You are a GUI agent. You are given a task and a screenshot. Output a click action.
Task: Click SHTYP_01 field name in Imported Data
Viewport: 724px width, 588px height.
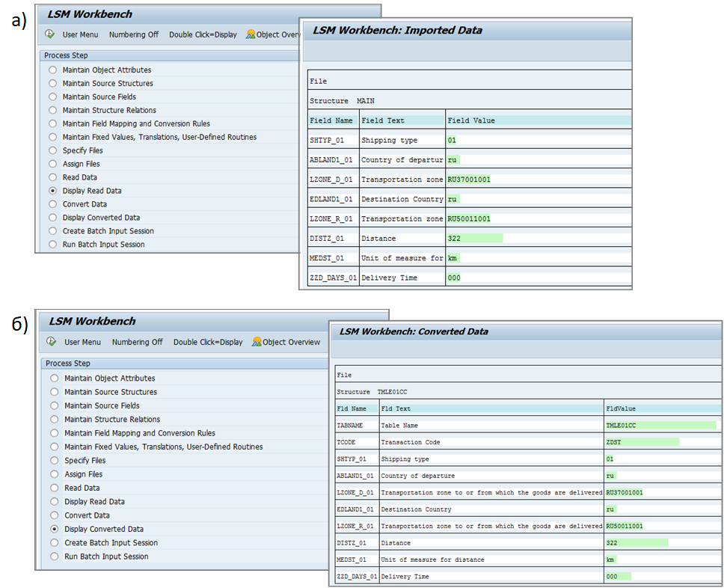(x=327, y=141)
